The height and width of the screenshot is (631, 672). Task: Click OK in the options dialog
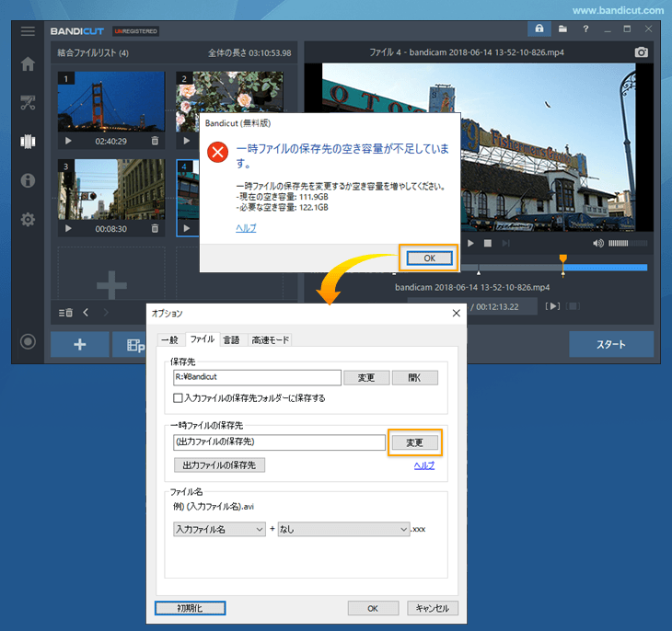pyautogui.click(x=373, y=608)
